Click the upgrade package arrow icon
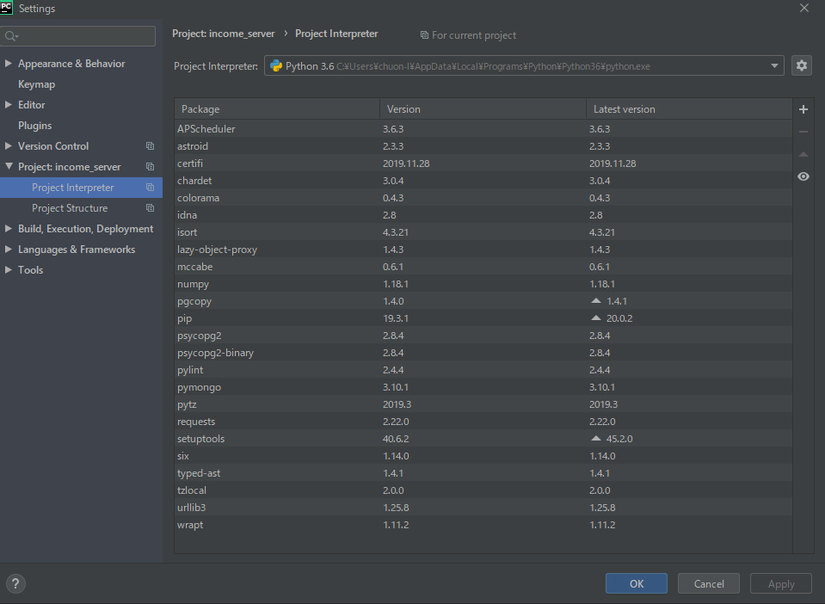The width and height of the screenshot is (825, 604). click(x=803, y=154)
